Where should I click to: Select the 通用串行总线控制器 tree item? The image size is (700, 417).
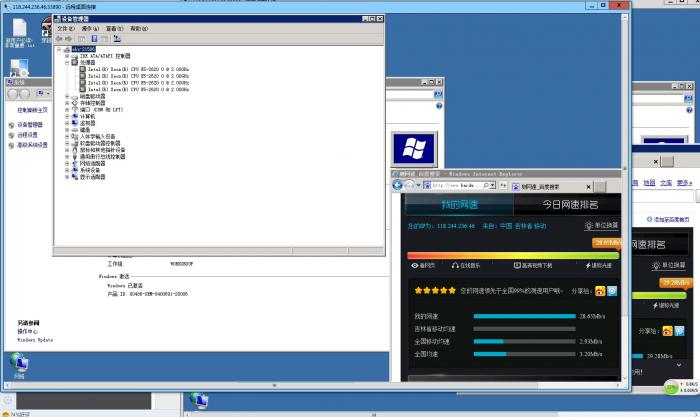[102, 157]
